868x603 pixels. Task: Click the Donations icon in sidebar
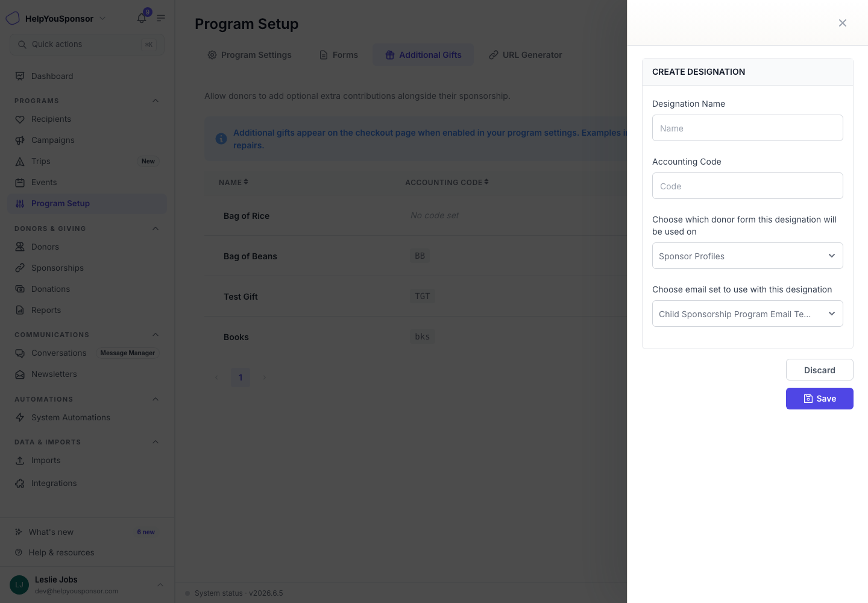pos(20,289)
